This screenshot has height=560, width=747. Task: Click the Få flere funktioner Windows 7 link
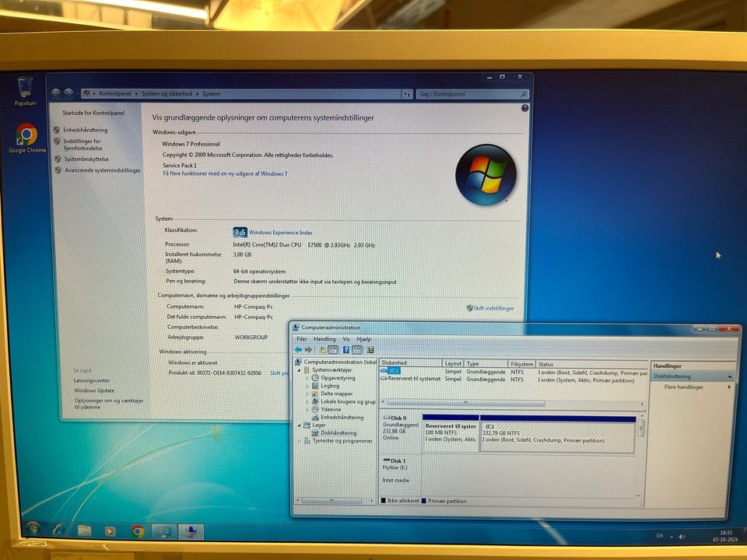[x=225, y=173]
